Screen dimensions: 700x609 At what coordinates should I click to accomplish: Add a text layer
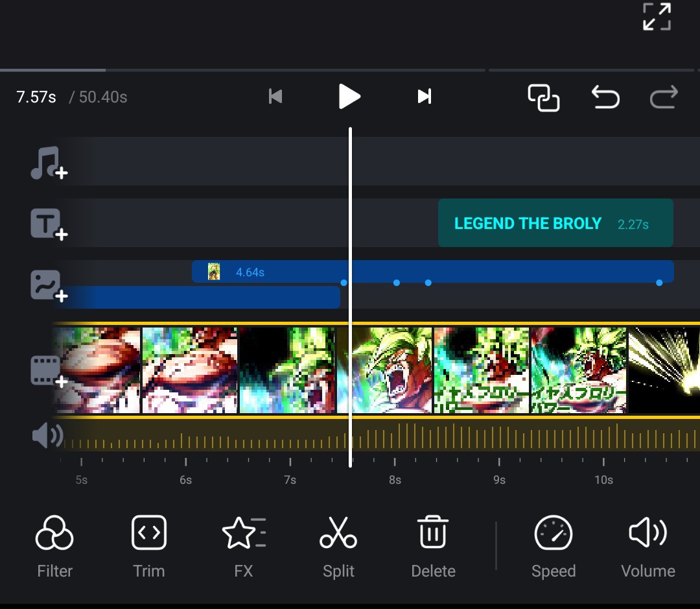click(49, 224)
